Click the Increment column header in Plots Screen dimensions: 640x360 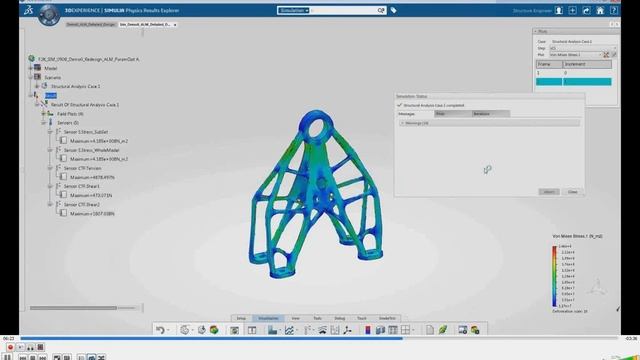[x=587, y=64]
